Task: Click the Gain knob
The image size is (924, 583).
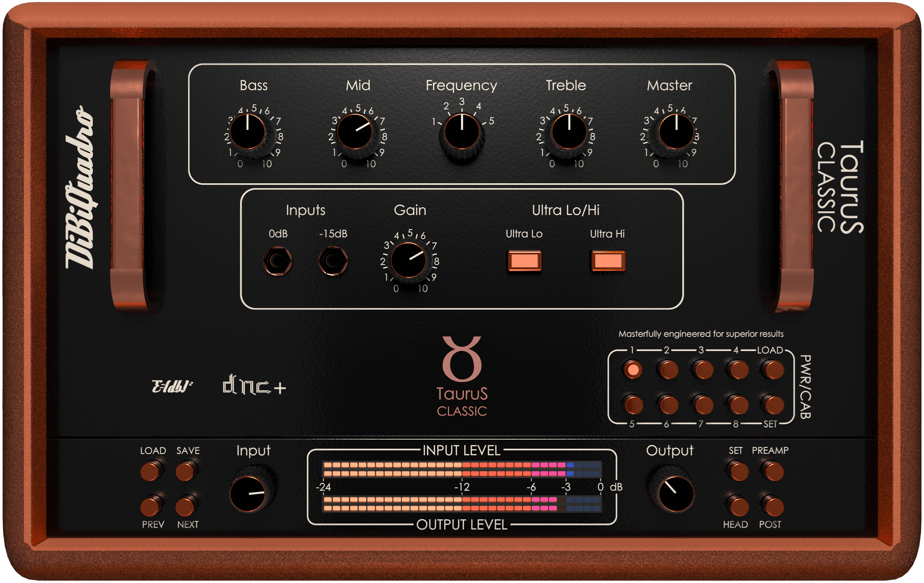Action: pos(408,260)
